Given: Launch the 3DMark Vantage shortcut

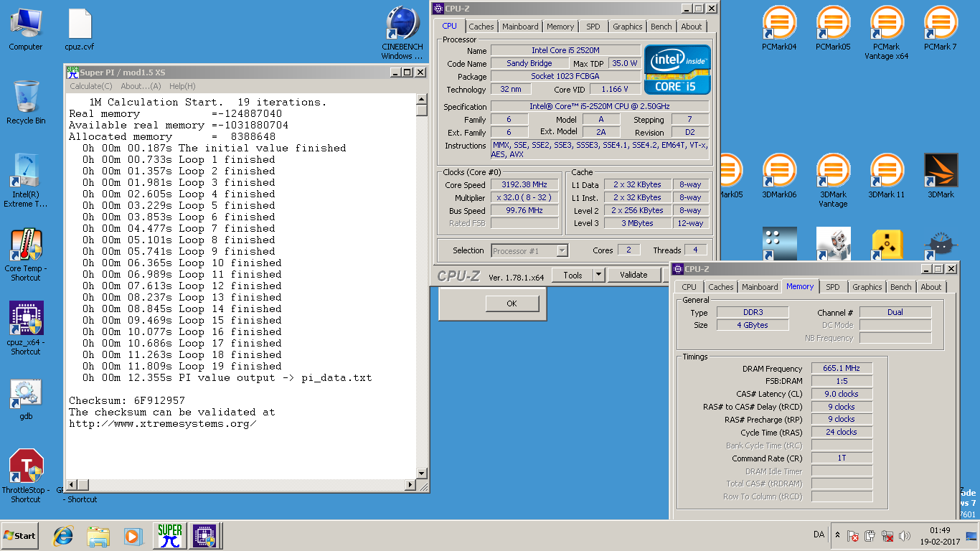Looking at the screenshot, I should tap(833, 180).
